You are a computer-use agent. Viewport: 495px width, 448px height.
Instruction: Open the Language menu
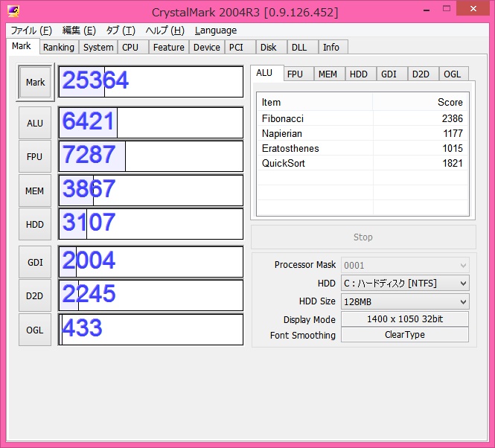pyautogui.click(x=216, y=31)
